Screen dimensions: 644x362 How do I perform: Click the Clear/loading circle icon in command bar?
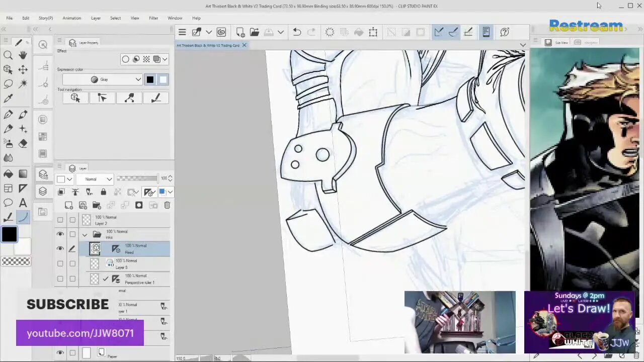click(x=330, y=32)
